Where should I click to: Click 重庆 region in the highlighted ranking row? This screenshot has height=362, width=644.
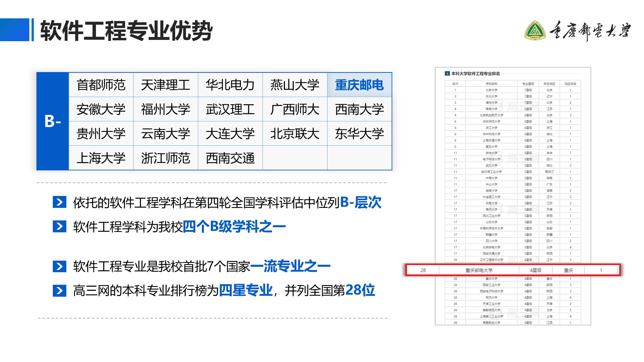coord(568,270)
